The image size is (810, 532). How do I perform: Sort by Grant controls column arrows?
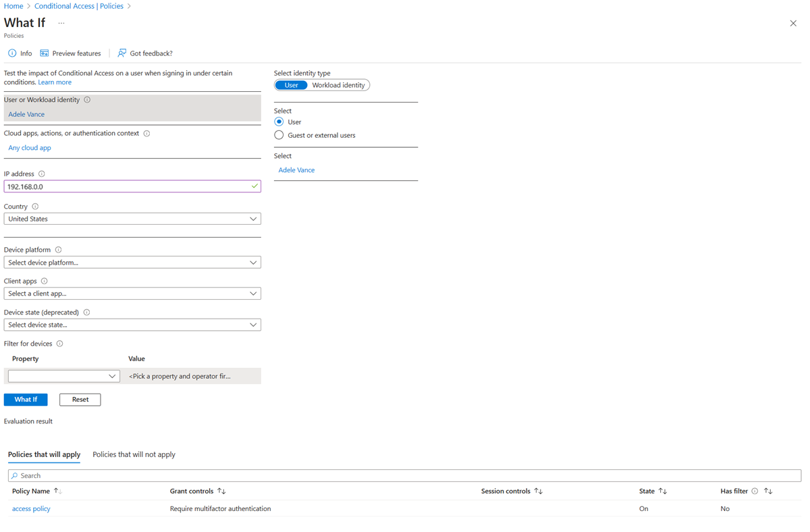(x=221, y=491)
